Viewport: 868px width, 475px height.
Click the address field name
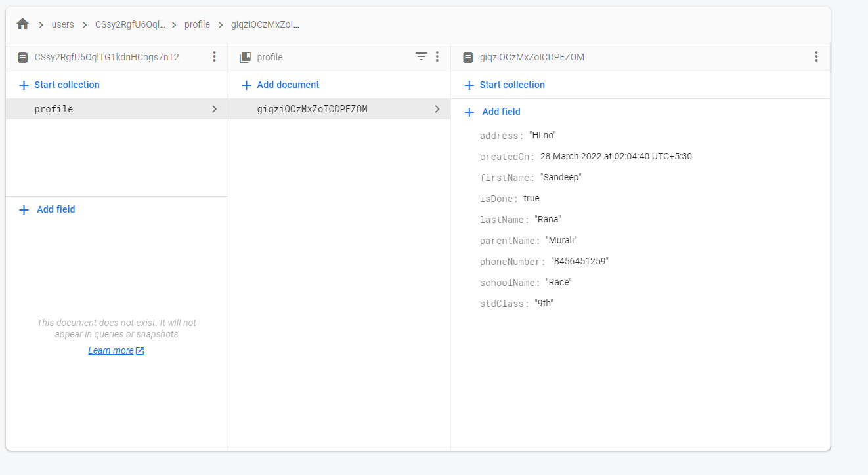(x=502, y=136)
